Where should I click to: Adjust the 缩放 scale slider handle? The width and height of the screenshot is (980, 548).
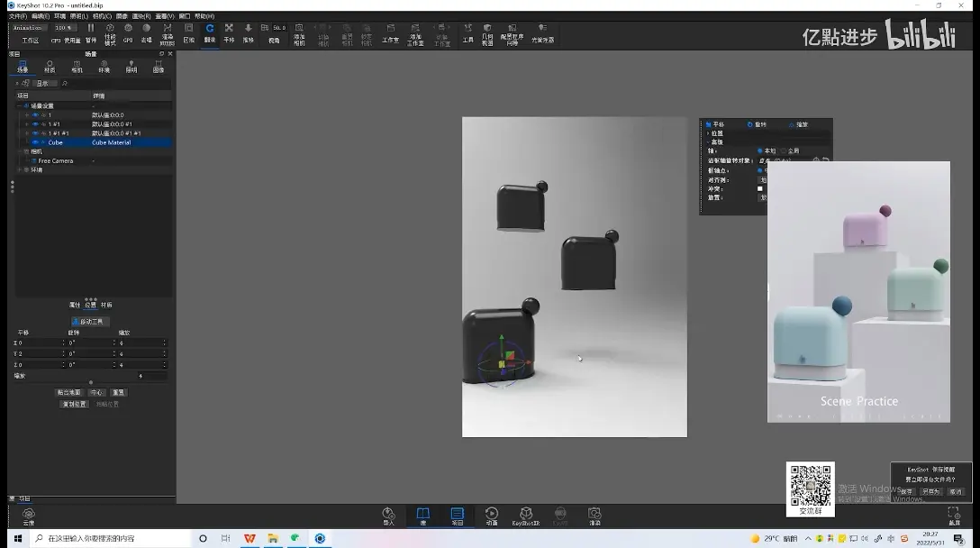click(x=91, y=382)
